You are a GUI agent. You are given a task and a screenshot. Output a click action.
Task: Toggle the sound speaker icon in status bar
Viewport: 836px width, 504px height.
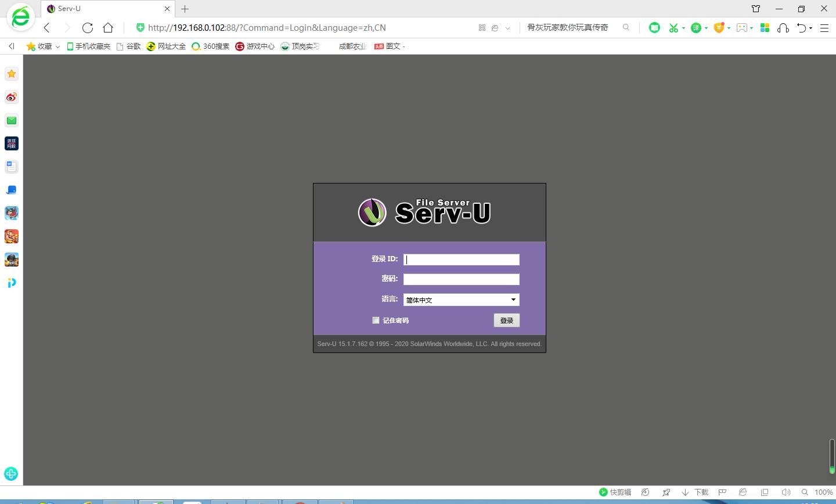click(785, 492)
